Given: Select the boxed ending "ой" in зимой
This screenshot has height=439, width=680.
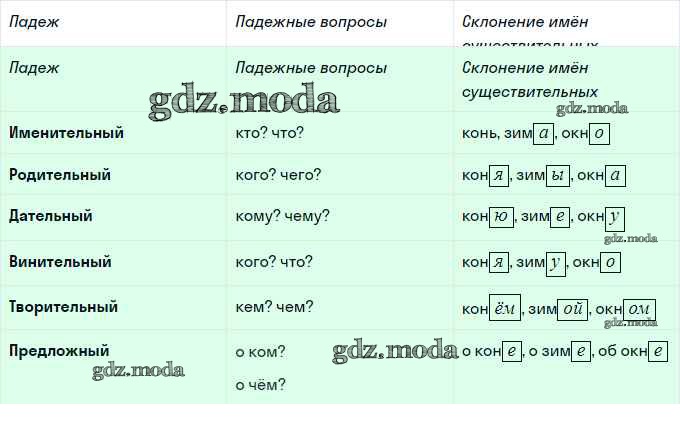Looking at the screenshot, I should tap(572, 310).
